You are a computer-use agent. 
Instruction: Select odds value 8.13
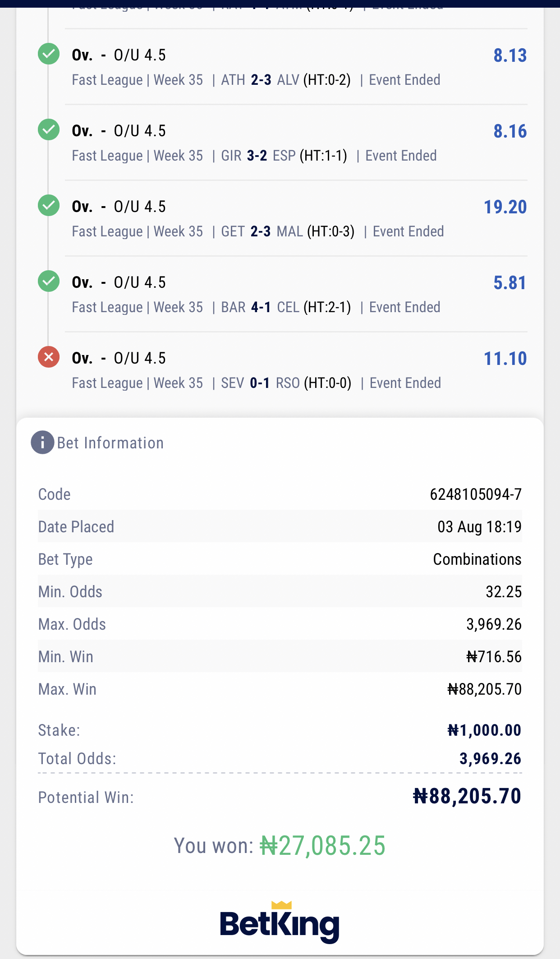(510, 55)
